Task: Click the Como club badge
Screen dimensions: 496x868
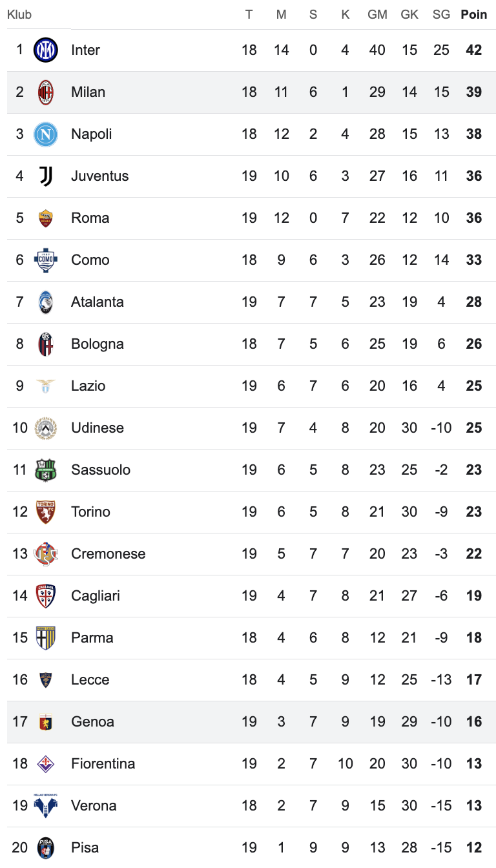Action: [x=46, y=260]
